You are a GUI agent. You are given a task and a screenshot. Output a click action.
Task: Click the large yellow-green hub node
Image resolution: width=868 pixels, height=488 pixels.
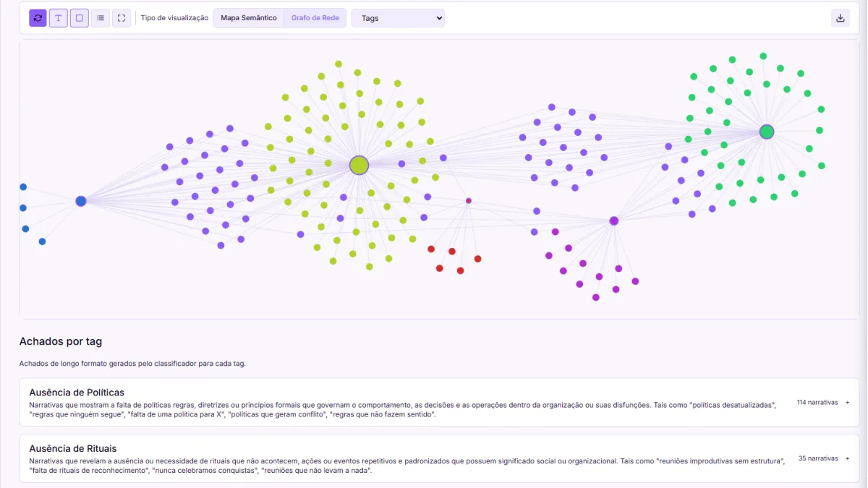[x=359, y=165]
